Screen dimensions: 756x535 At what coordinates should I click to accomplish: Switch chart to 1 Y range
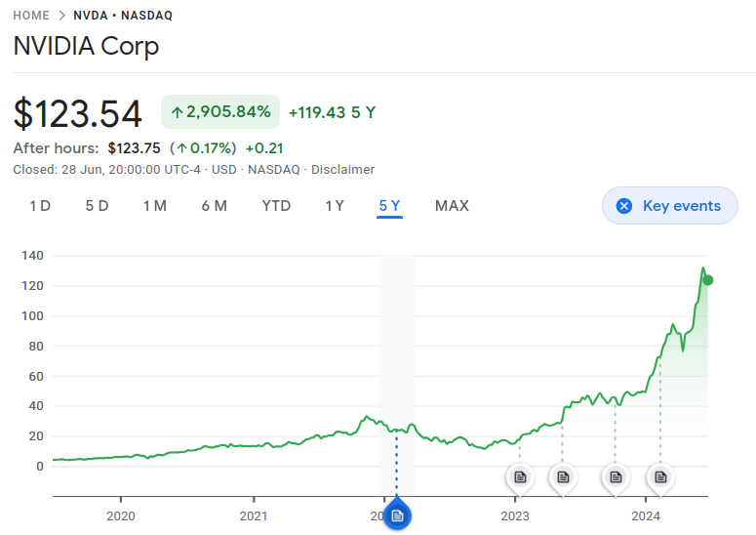(335, 206)
